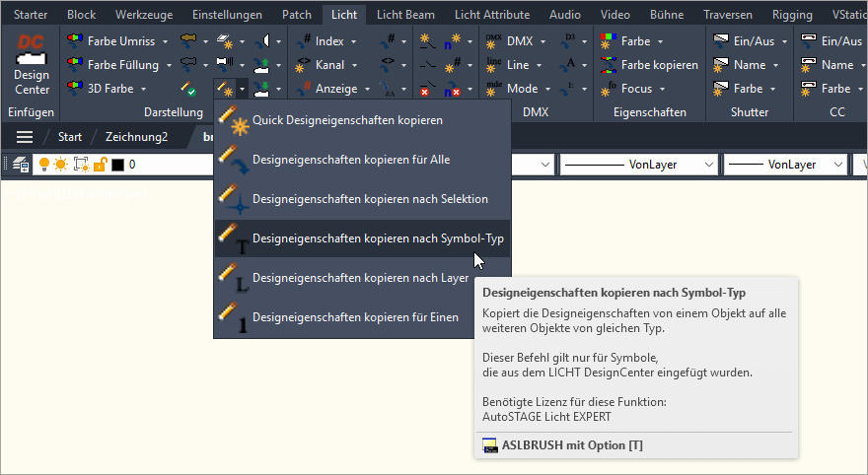Click the Line sun icon
This screenshot has width=868, height=475.
tap(494, 65)
